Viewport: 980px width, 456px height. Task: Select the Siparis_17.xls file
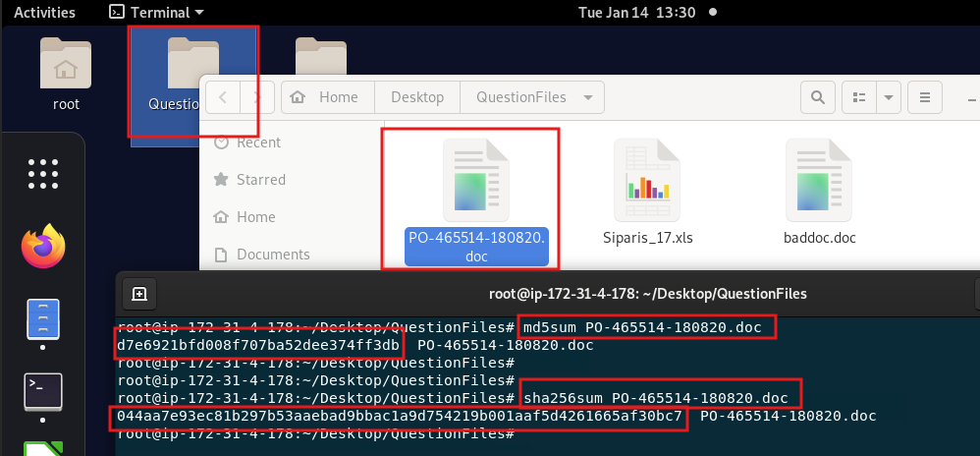646,192
